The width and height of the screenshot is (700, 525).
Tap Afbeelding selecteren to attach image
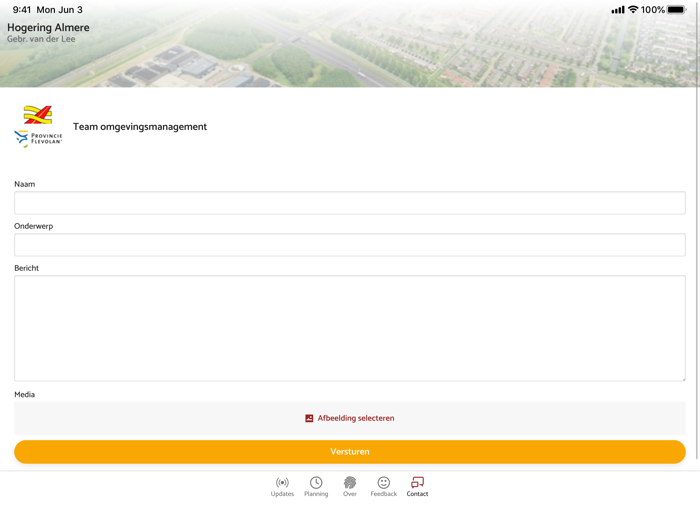tap(350, 418)
